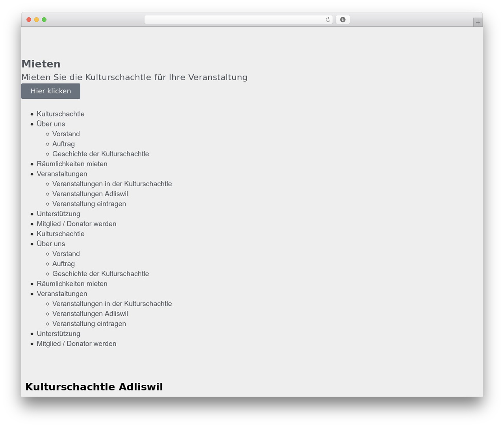Open the first Kulturschachtle menu link
Viewport: 504px width, 427px height.
(x=61, y=114)
